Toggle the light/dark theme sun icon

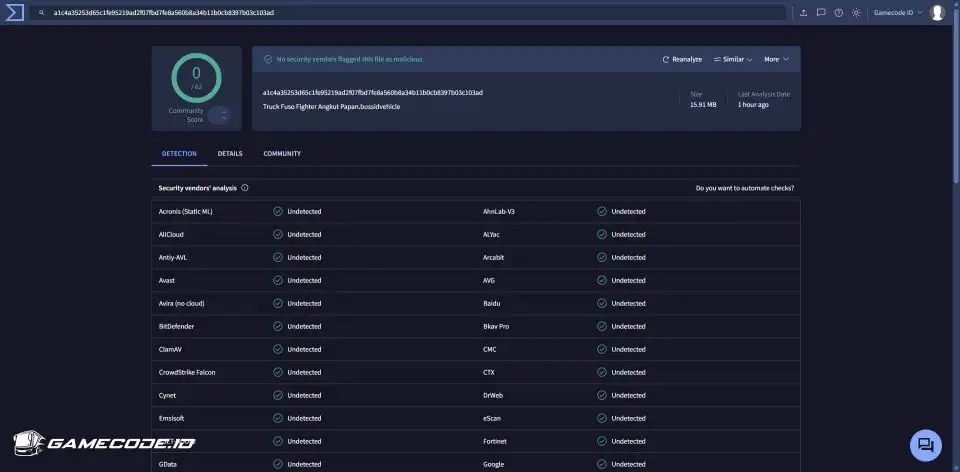point(856,13)
